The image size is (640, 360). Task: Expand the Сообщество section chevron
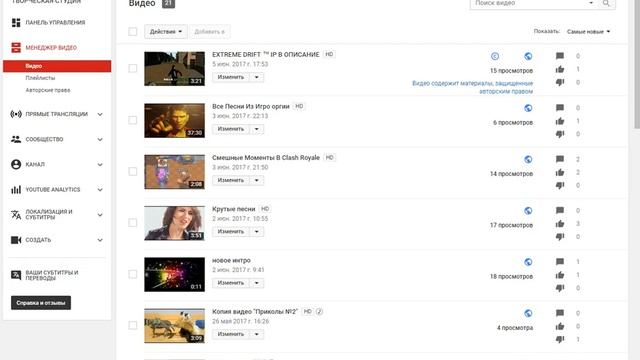100,140
